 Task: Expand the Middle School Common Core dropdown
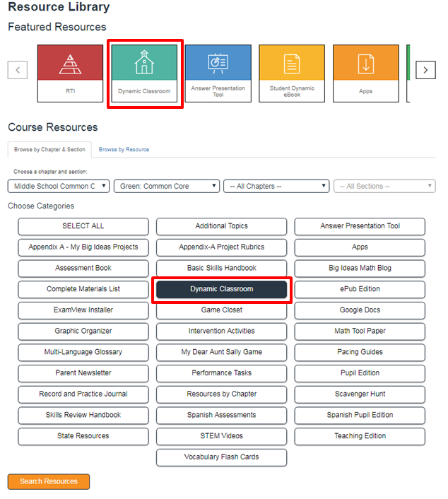(59, 186)
